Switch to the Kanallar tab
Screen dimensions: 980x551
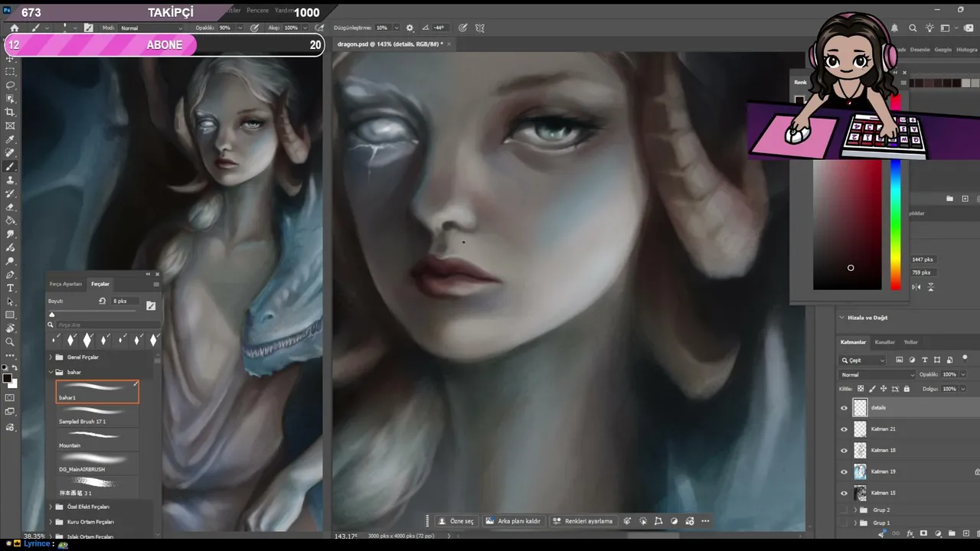tap(885, 342)
